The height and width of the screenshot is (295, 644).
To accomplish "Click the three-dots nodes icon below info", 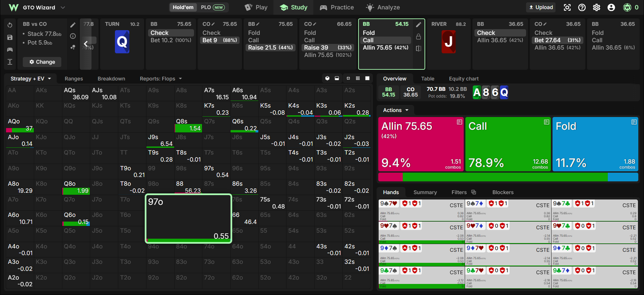I will [x=73, y=47].
